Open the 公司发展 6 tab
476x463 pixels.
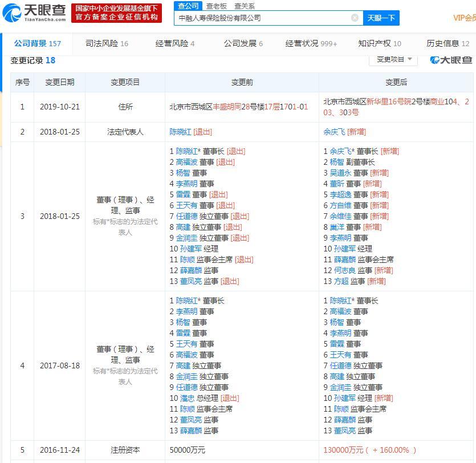pos(243,44)
